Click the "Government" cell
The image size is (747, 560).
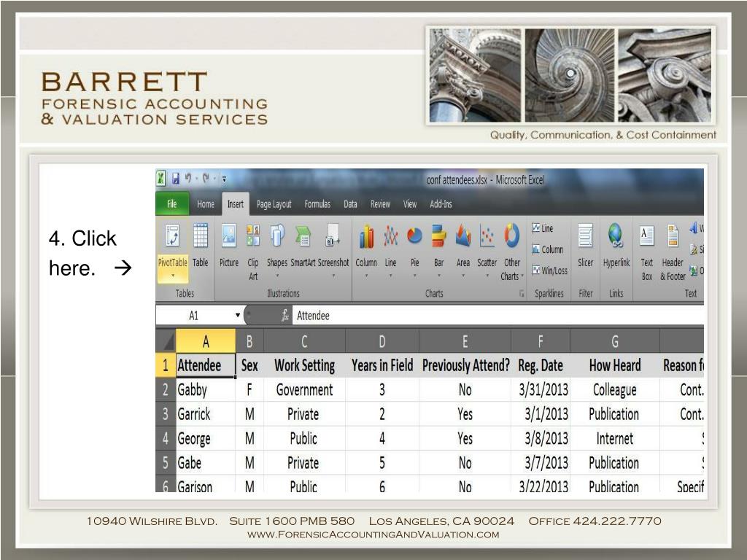point(304,389)
